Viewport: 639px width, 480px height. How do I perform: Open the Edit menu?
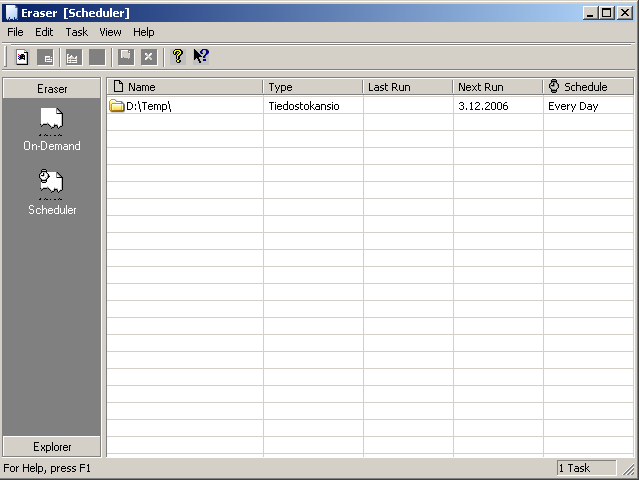(x=44, y=32)
